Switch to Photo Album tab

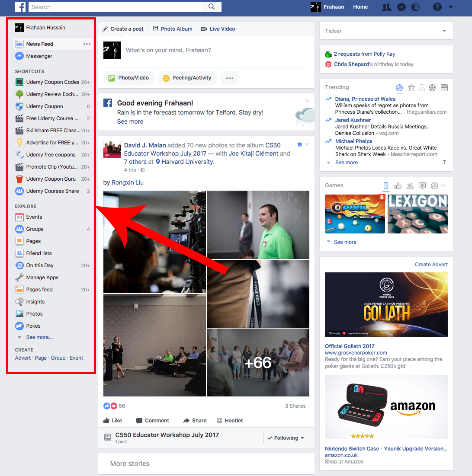(x=173, y=29)
